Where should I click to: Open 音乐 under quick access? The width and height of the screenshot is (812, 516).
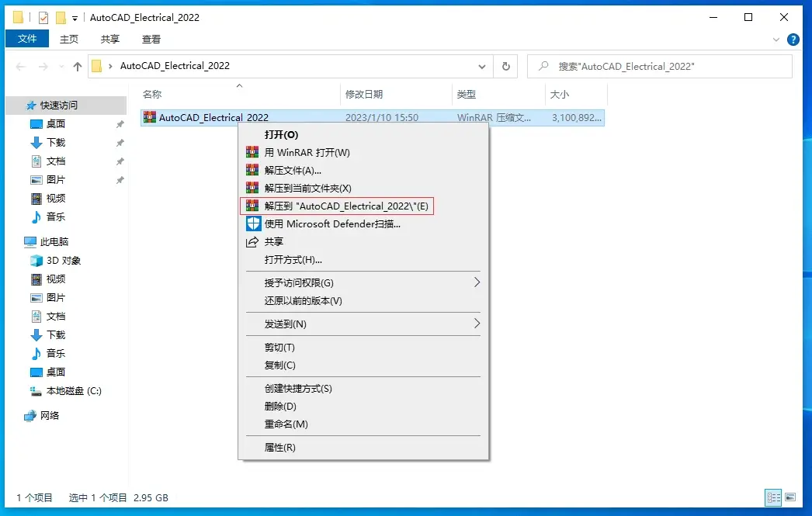[55, 216]
